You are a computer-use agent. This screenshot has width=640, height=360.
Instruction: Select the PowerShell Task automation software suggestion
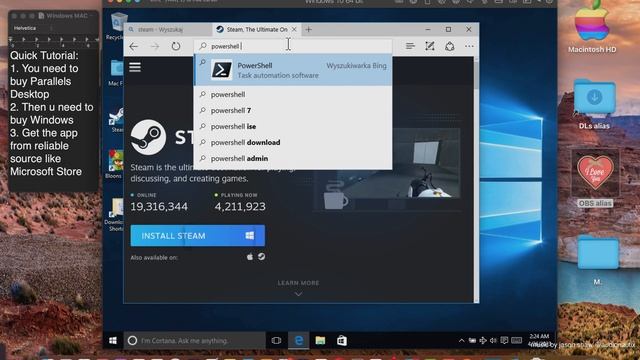293,70
